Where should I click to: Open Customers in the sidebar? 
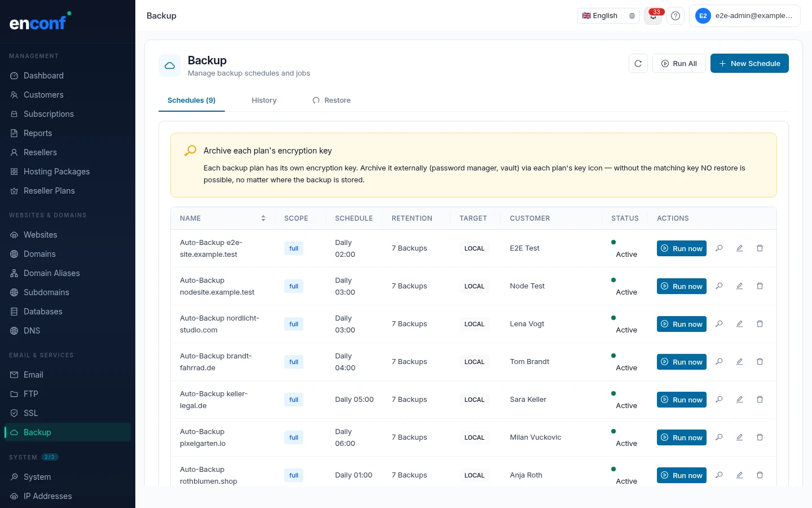[x=68, y=95]
